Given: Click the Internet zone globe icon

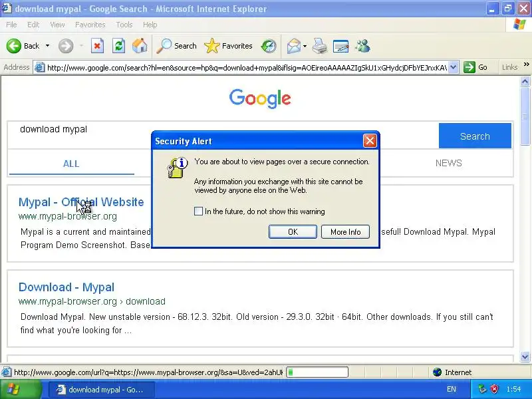Looking at the screenshot, I should 438,372.
